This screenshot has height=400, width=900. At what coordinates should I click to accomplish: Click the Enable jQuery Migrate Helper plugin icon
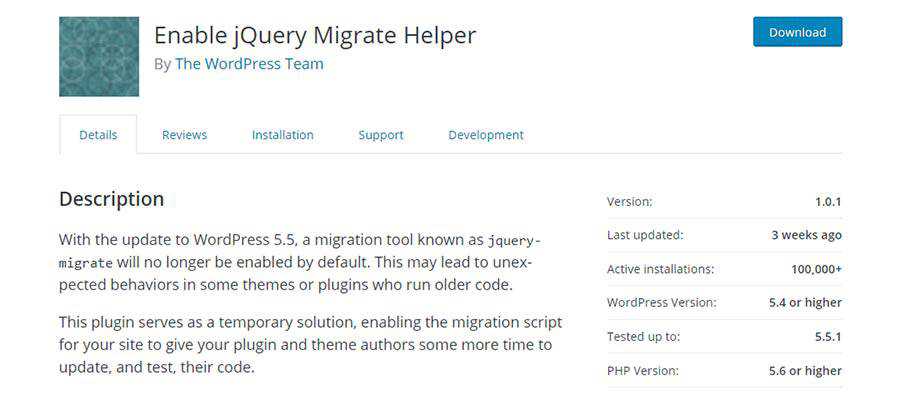(x=99, y=57)
